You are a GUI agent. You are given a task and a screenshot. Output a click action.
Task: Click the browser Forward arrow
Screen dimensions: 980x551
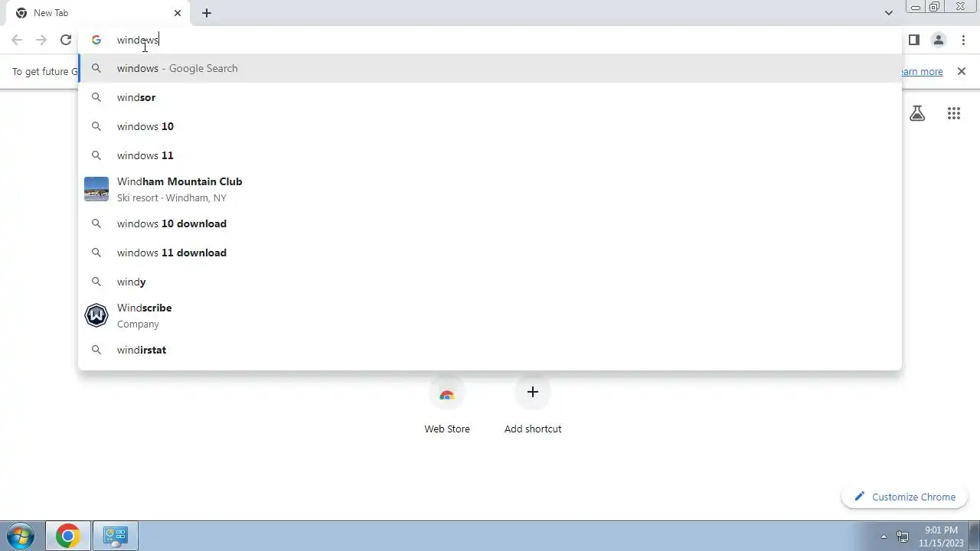[x=41, y=40]
